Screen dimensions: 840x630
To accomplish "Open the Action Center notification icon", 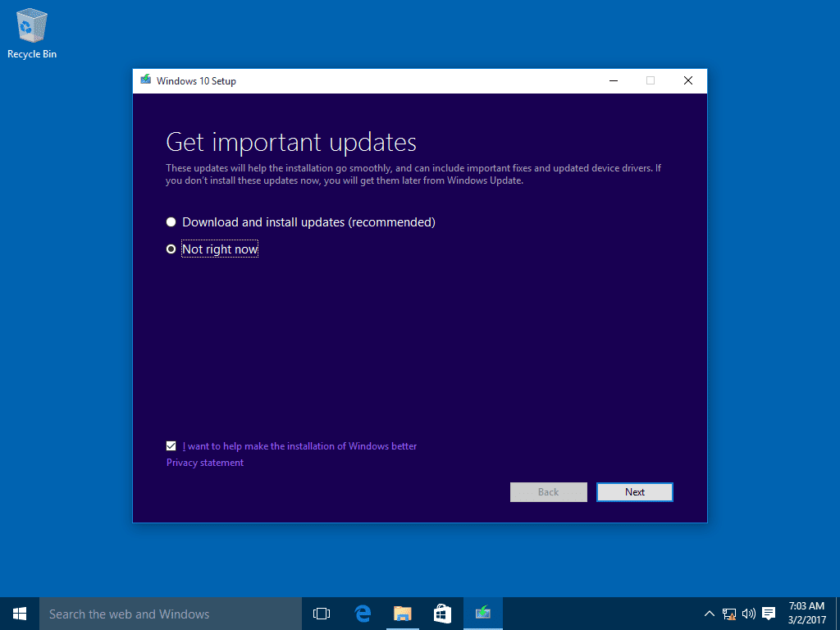I will point(768,613).
